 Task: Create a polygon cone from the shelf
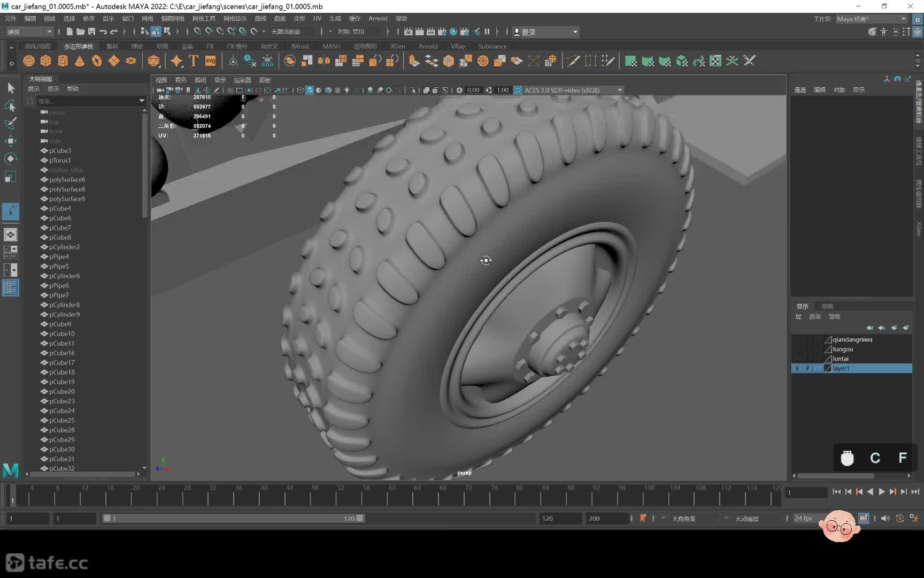point(80,61)
